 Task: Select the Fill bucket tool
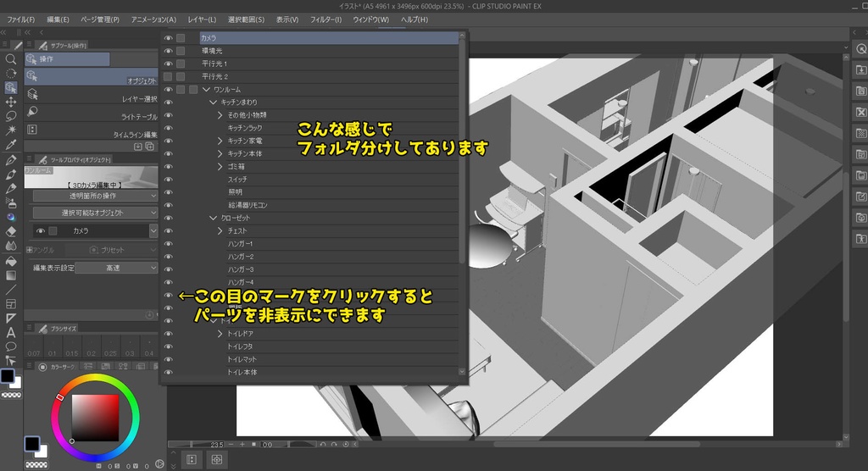pos(10,261)
